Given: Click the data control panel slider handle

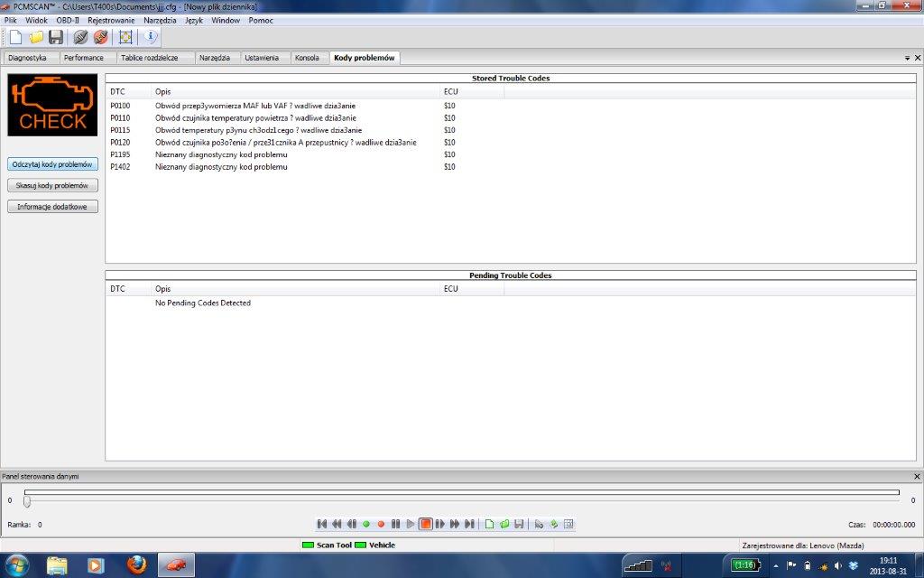Looking at the screenshot, I should (27, 500).
